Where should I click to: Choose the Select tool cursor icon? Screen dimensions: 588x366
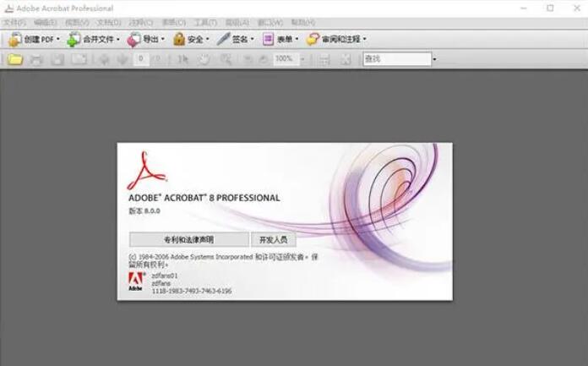[183, 59]
